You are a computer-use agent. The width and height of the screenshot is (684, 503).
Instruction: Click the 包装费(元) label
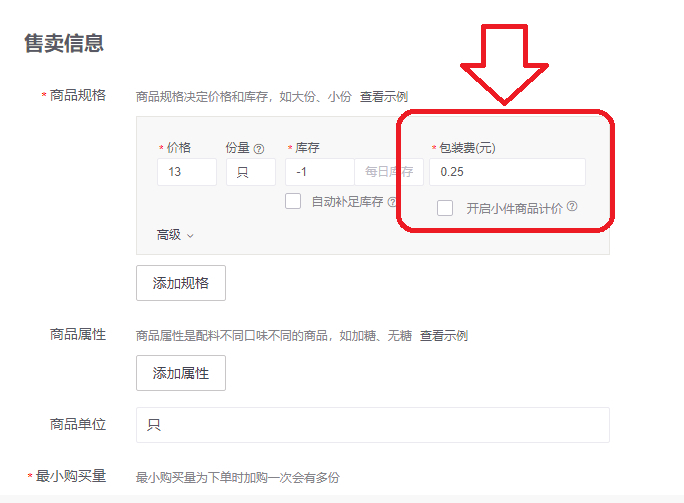(467, 148)
